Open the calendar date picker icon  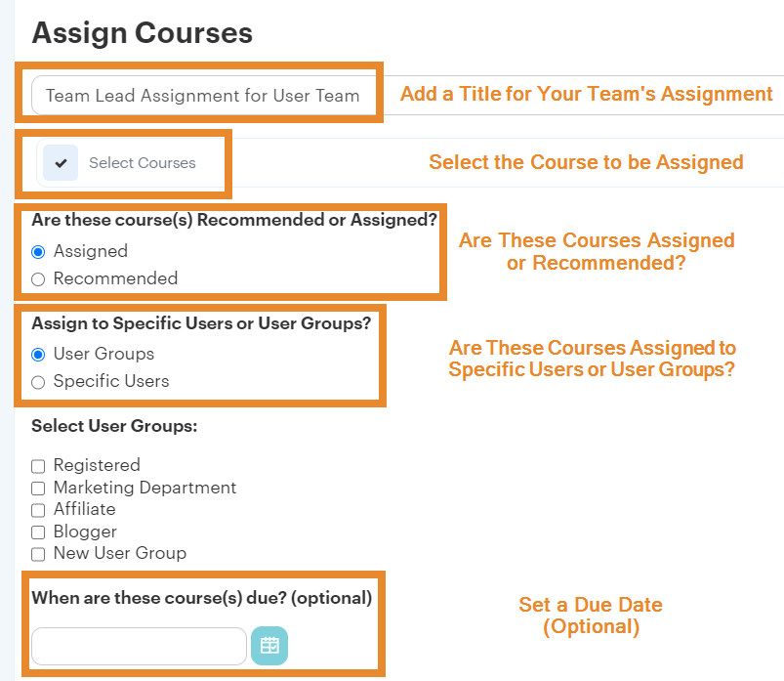coord(269,646)
